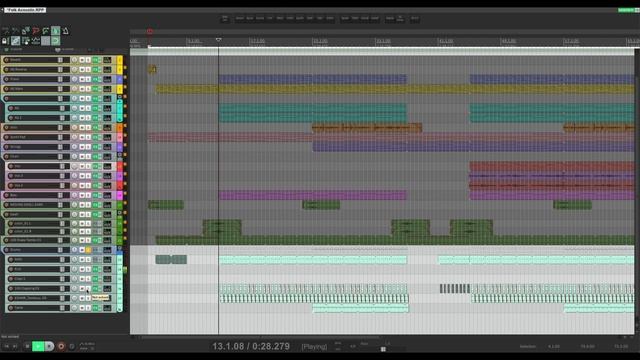Mute the Piano track
The width and height of the screenshot is (640, 360).
(x=82, y=79)
